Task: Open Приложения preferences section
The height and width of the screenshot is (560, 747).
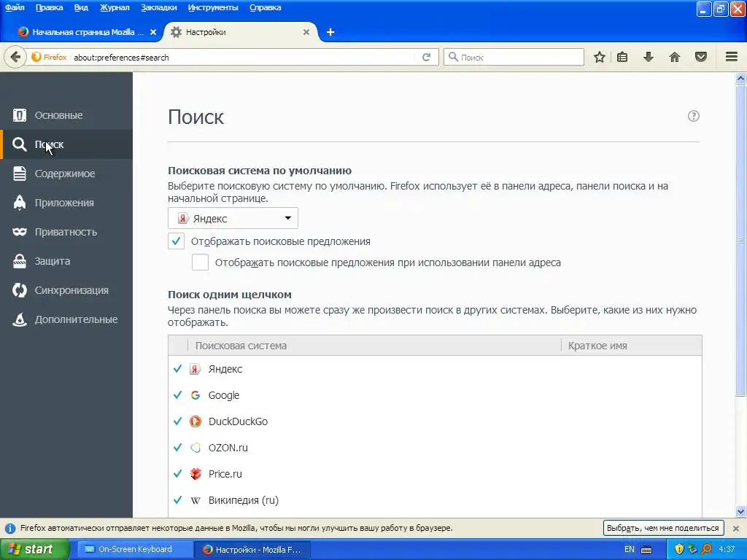Action: click(x=66, y=203)
